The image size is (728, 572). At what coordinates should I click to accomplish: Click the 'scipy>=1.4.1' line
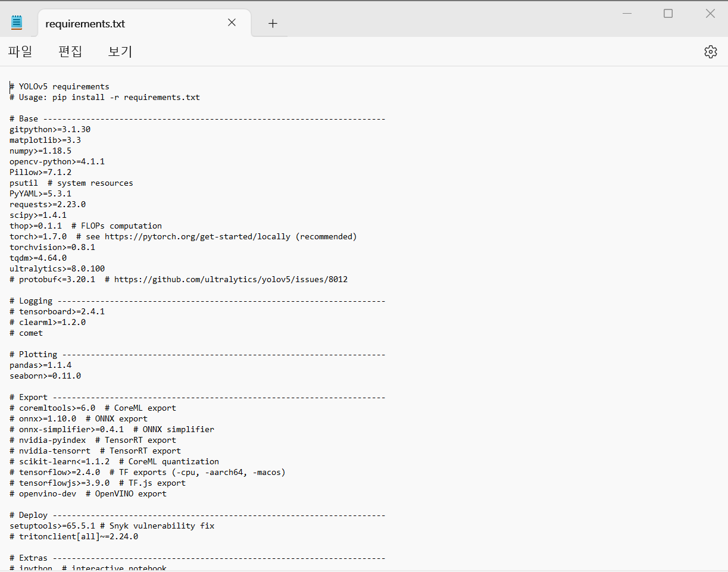tap(38, 215)
